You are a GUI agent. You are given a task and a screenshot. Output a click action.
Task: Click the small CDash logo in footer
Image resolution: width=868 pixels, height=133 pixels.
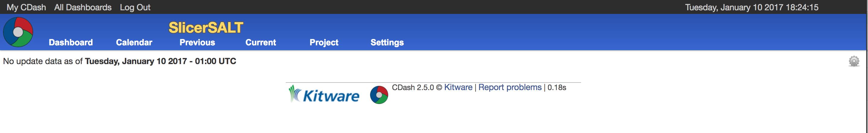pos(379,95)
